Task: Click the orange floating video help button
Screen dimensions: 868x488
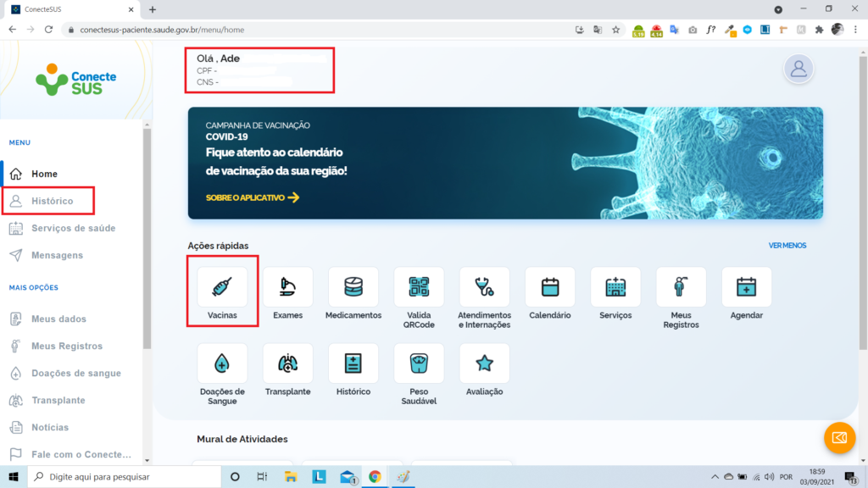Action: pyautogui.click(x=839, y=437)
